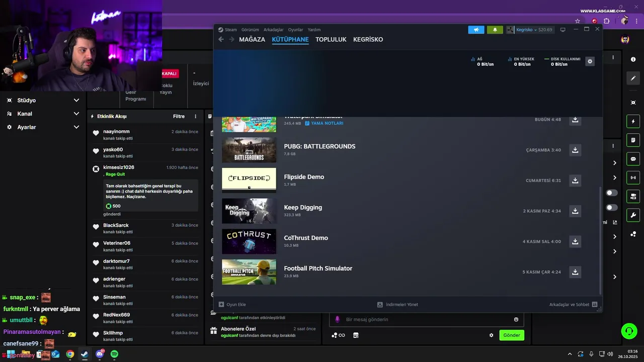The height and width of the screenshot is (362, 644).
Task: Click the notes document icon in sidebar
Action: 633,140
